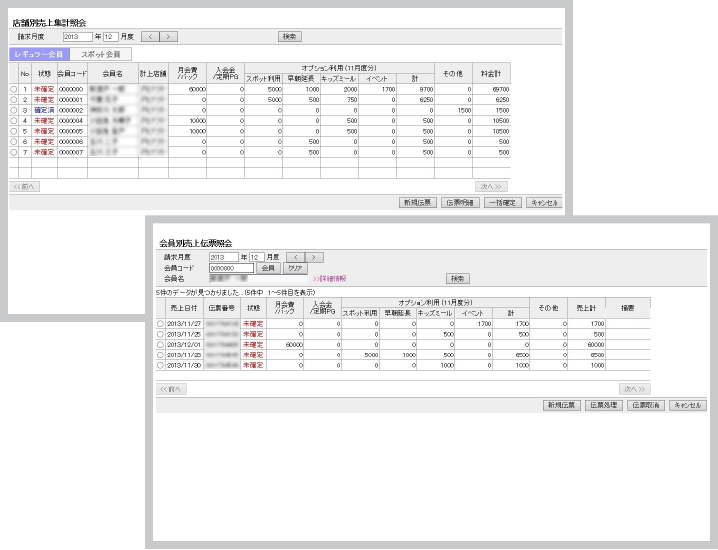Click the 売上計 value 60000 in the slip list
718x550 pixels.
coord(596,345)
